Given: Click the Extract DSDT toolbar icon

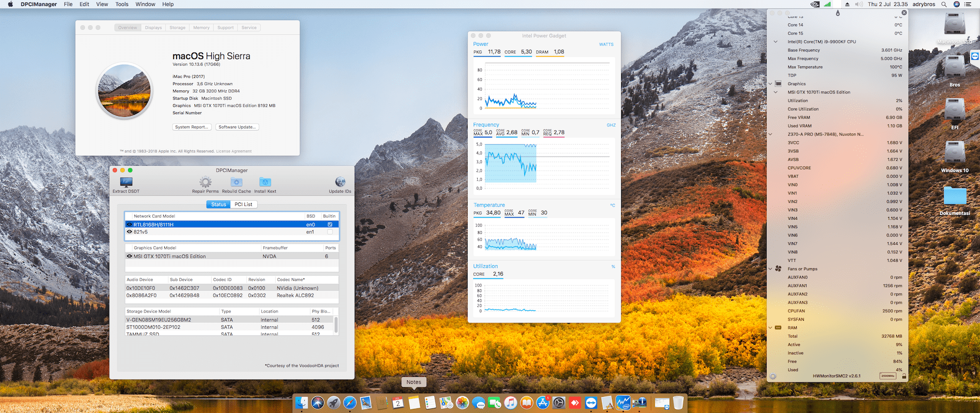Looking at the screenshot, I should [x=126, y=182].
